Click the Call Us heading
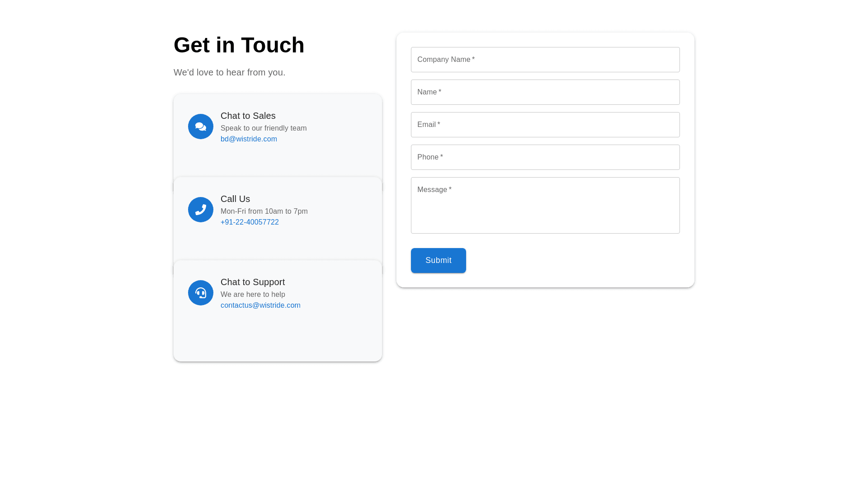868x488 pixels. [235, 199]
